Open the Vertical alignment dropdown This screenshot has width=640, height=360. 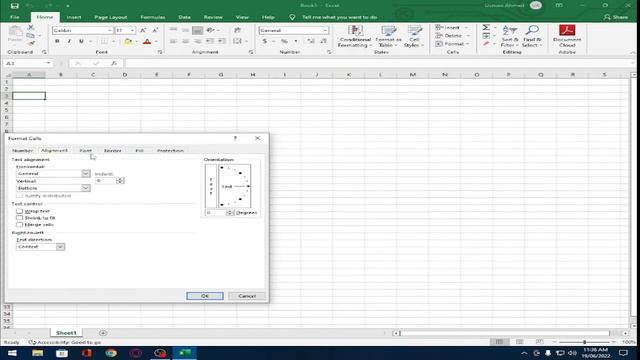click(86, 188)
